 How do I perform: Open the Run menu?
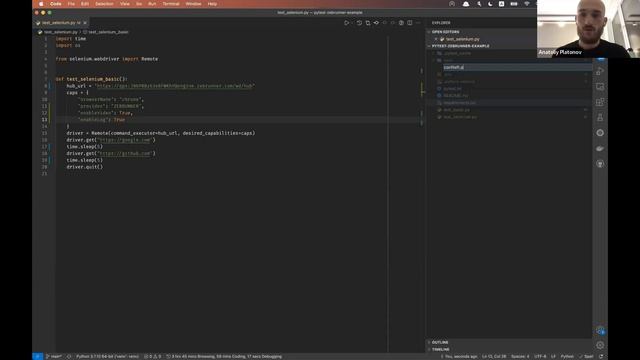click(152, 4)
